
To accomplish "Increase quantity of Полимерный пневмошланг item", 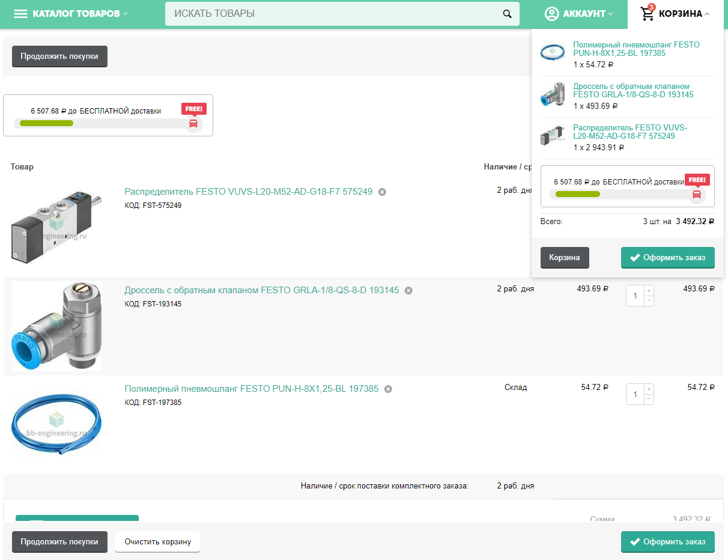I will click(649, 389).
